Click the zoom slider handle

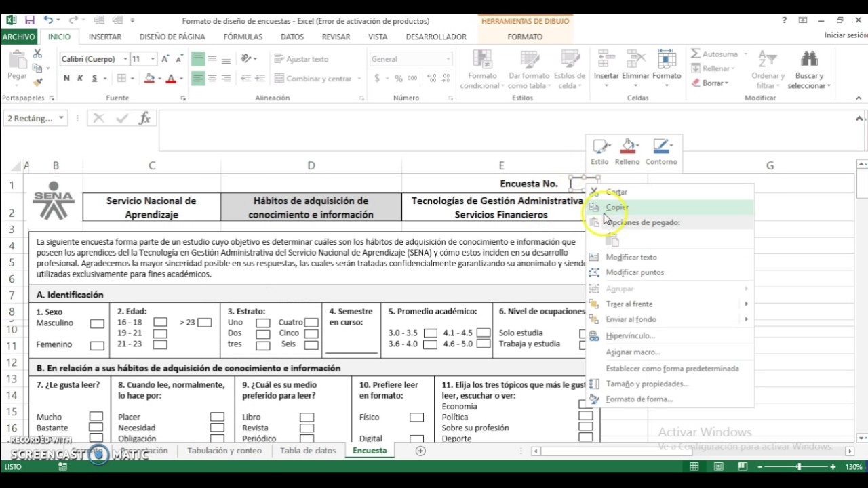click(799, 467)
